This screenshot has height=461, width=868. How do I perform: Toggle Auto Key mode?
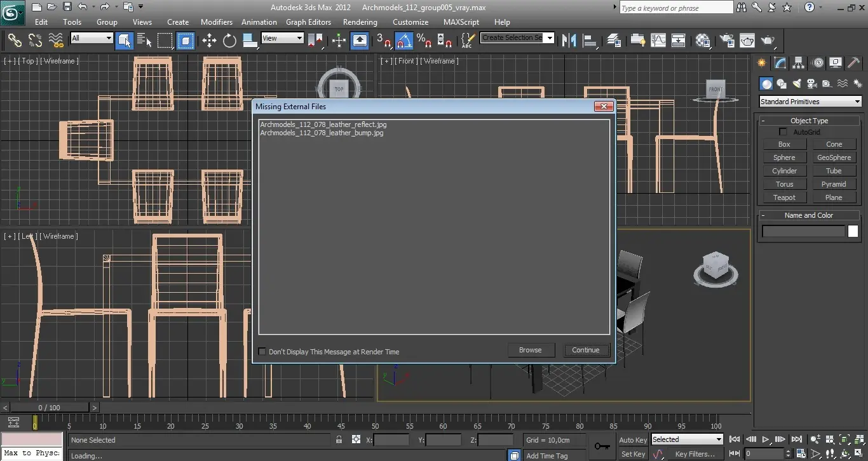click(633, 439)
